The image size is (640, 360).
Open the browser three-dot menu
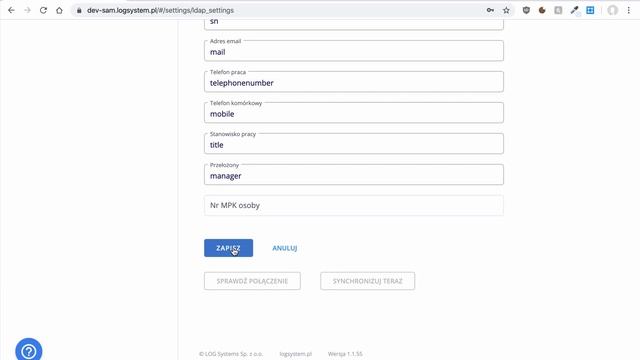[x=629, y=10]
